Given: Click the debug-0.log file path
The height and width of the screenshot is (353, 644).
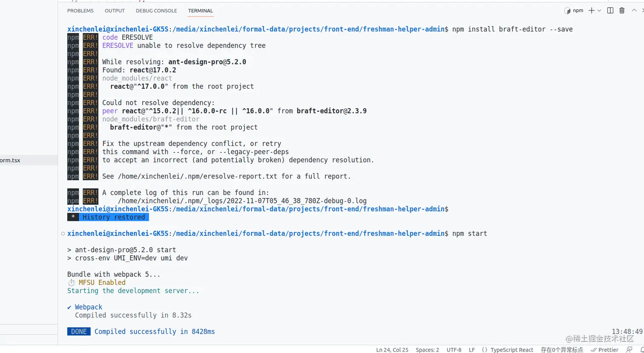Looking at the screenshot, I should coord(242,201).
